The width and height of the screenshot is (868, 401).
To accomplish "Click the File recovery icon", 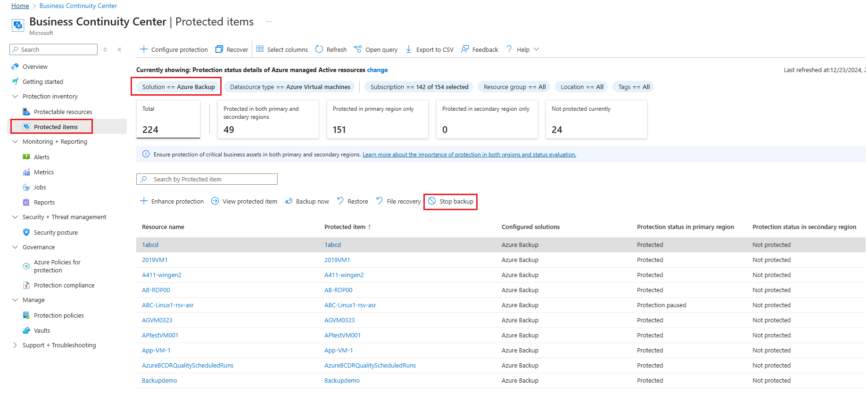I will 380,201.
